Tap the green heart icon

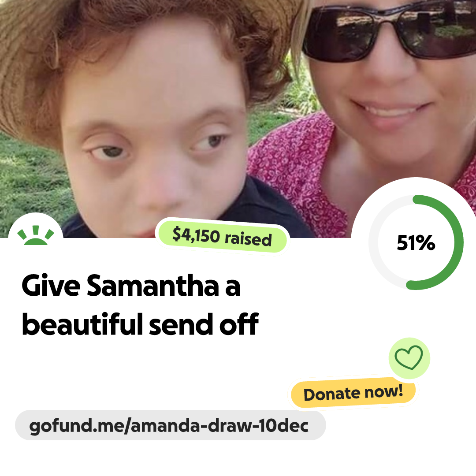tap(409, 357)
